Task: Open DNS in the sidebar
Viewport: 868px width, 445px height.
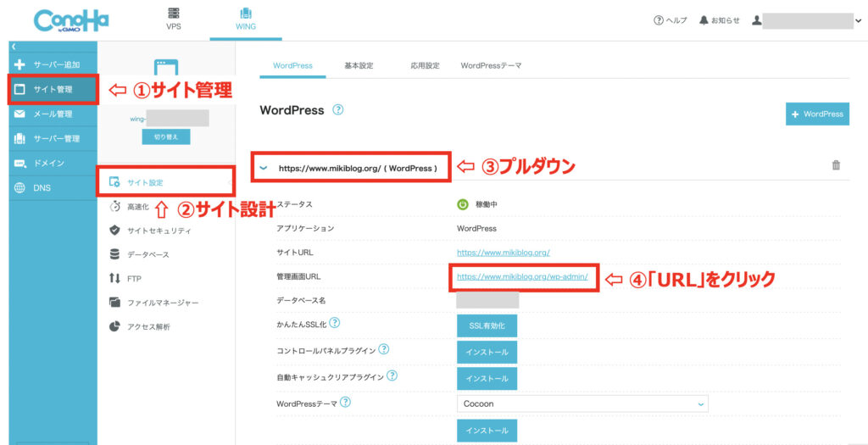Action: (x=53, y=187)
